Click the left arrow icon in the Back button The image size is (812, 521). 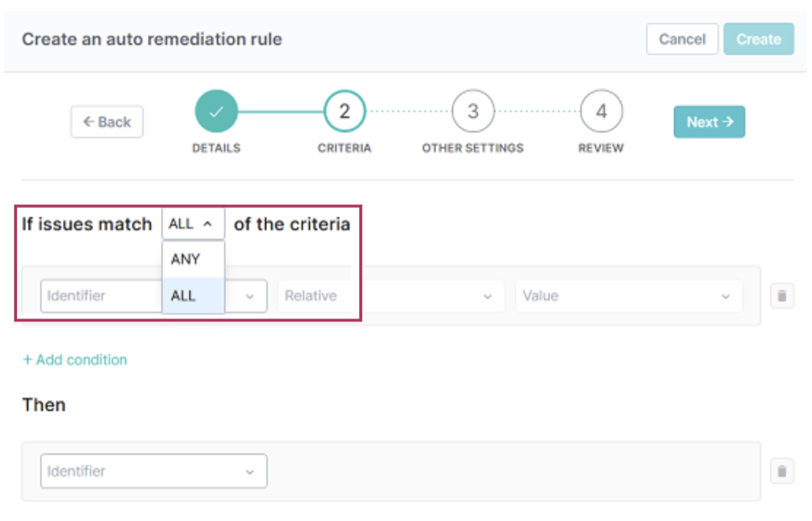(89, 121)
